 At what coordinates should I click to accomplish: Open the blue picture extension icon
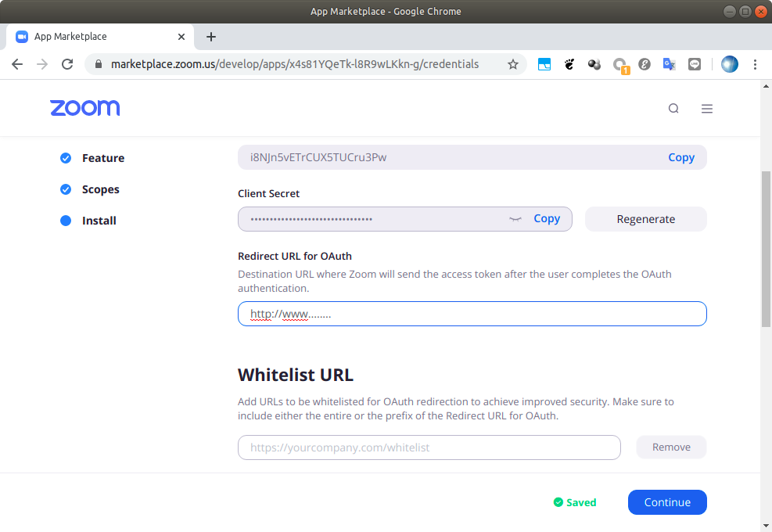pos(544,64)
